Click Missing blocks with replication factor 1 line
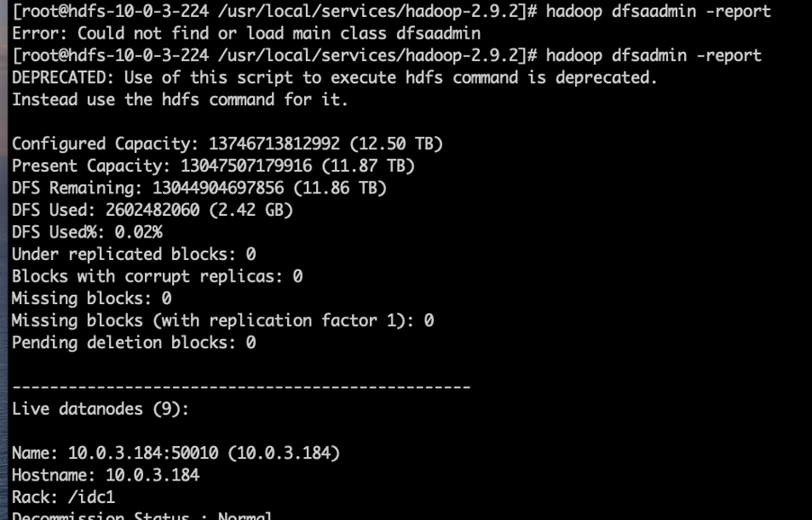 point(222,321)
